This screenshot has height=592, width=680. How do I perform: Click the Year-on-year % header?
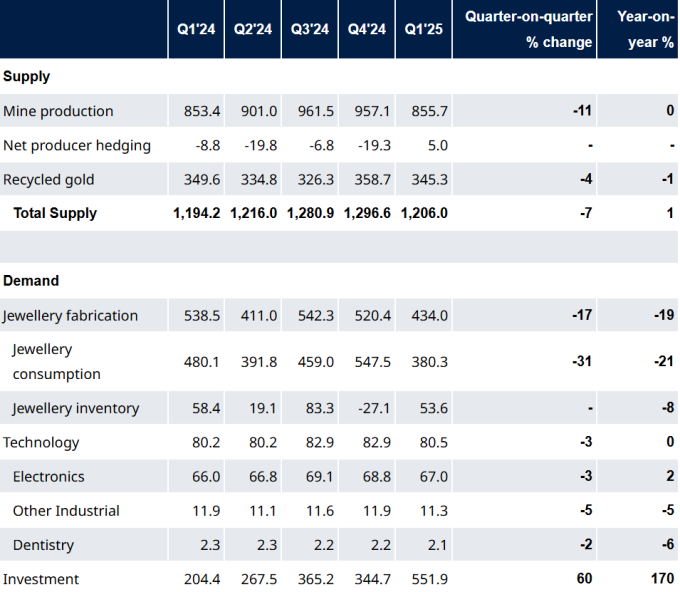point(646,29)
